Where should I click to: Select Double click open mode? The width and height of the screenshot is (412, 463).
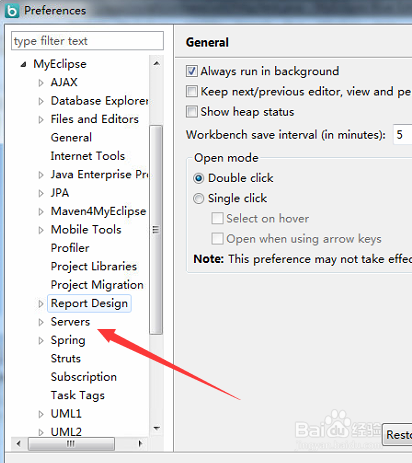[x=198, y=178]
